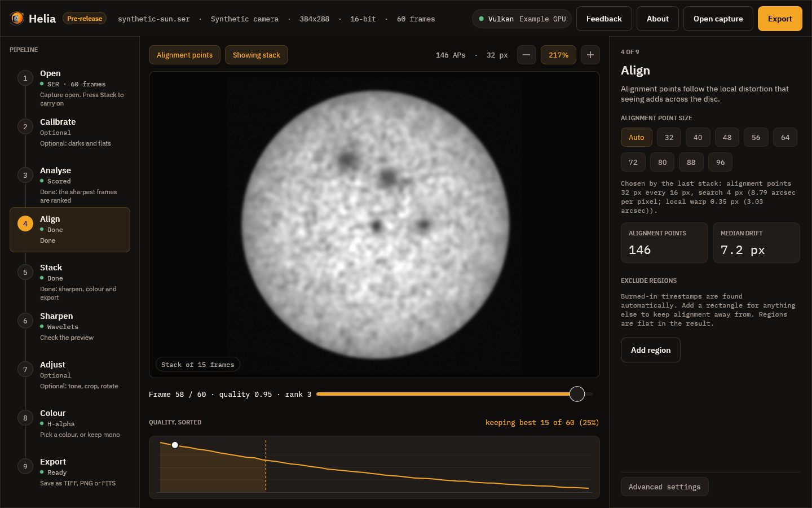812x508 pixels.
Task: Choose alignment point size 88
Action: coord(691,162)
